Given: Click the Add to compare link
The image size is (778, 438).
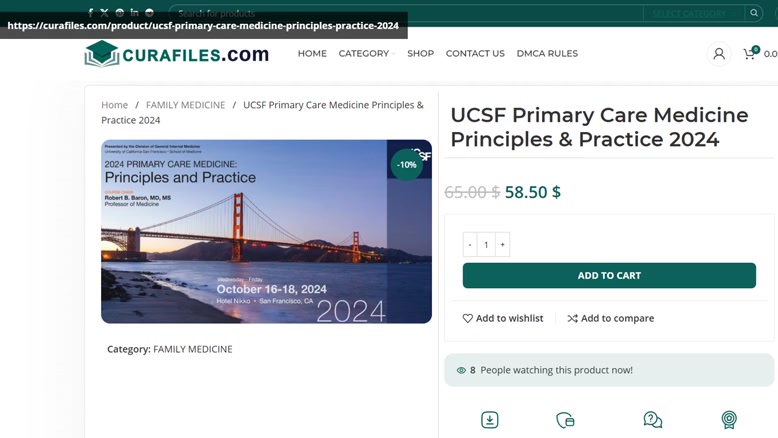Looking at the screenshot, I should [611, 318].
